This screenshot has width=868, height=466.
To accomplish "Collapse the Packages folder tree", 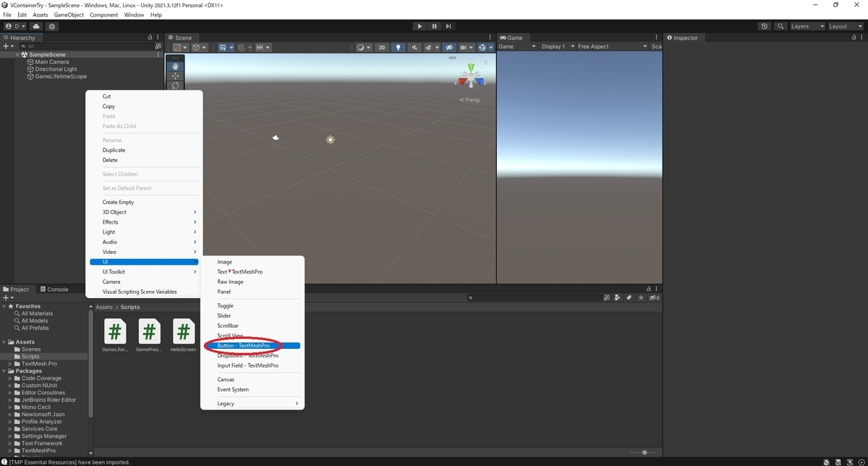I will tap(5, 371).
